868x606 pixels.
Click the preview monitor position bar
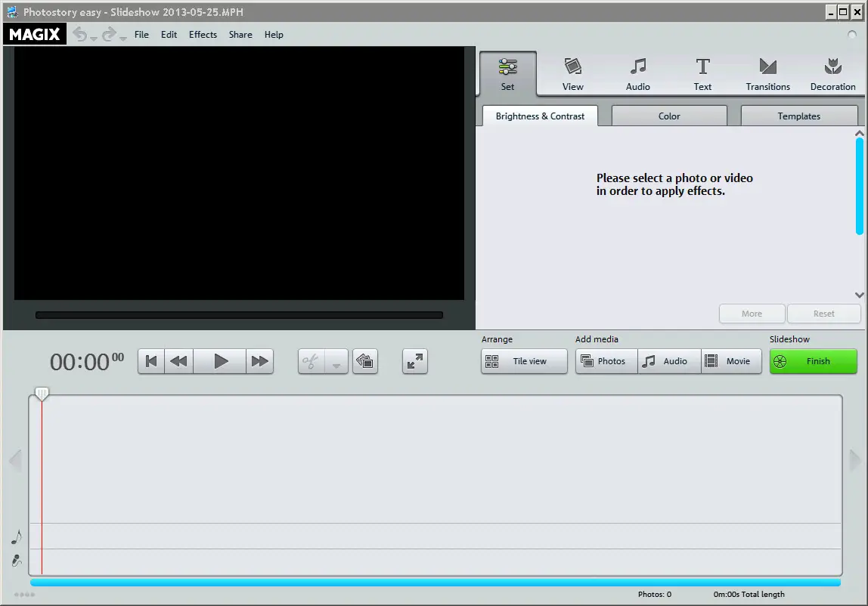tap(239, 315)
